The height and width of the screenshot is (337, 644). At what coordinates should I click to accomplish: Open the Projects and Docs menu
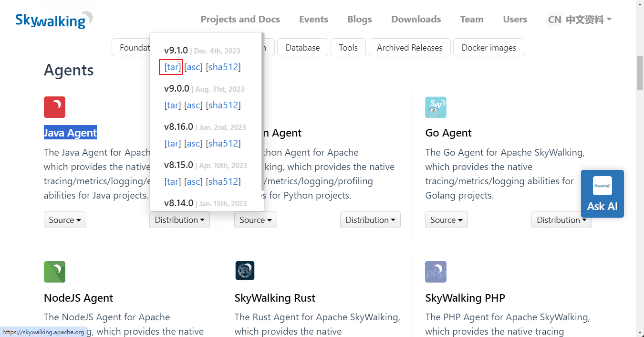[x=240, y=20]
